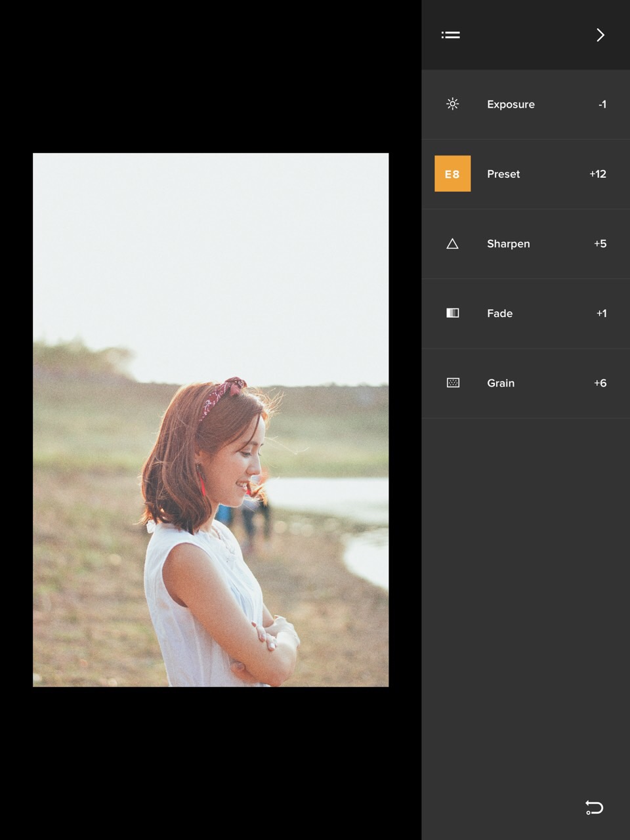This screenshot has height=840, width=630.
Task: Tap the Grain dotted icon
Action: coord(452,383)
